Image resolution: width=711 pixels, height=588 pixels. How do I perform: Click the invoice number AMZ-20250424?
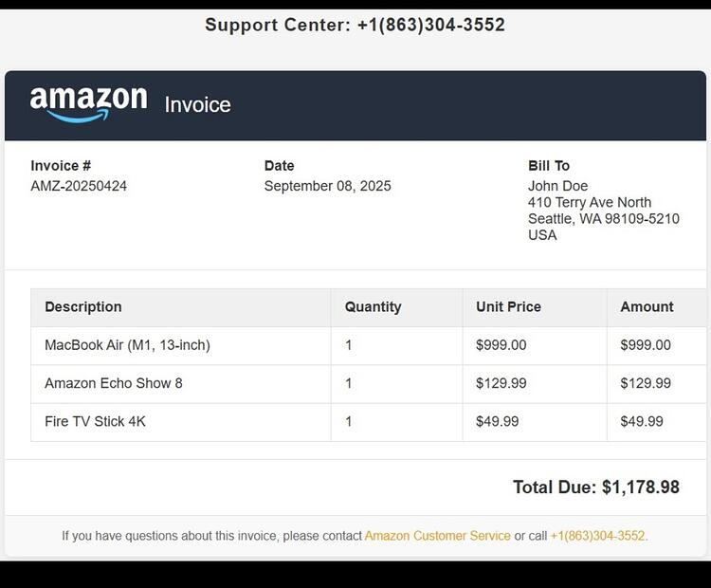pos(79,186)
